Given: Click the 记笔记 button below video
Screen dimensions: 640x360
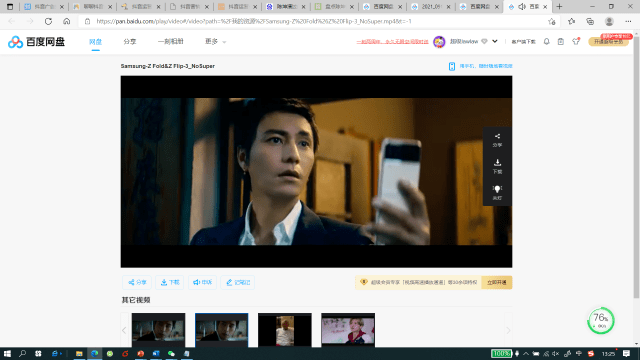Looking at the screenshot, I should click(x=238, y=282).
